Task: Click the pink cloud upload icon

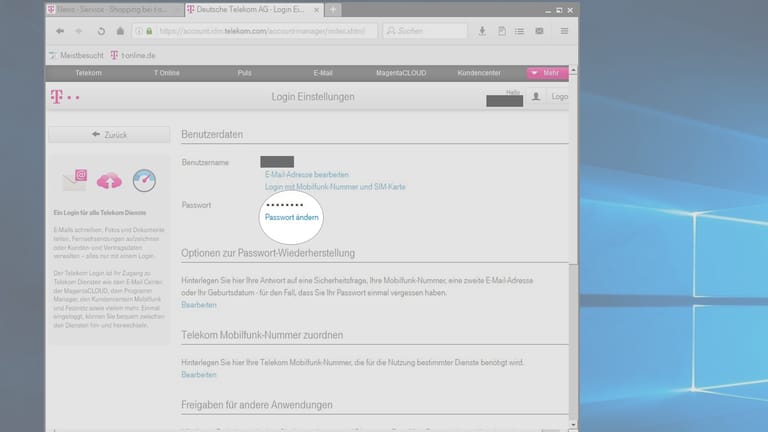Action: 109,181
